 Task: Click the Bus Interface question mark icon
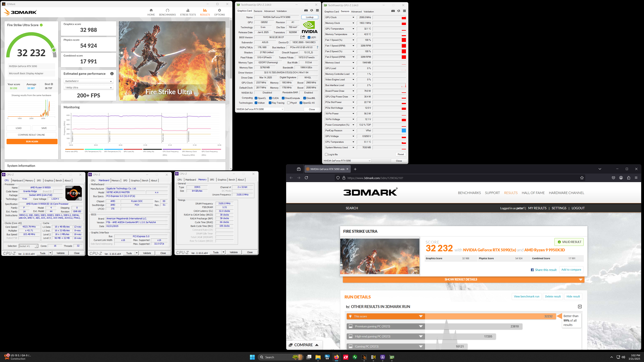(x=318, y=47)
